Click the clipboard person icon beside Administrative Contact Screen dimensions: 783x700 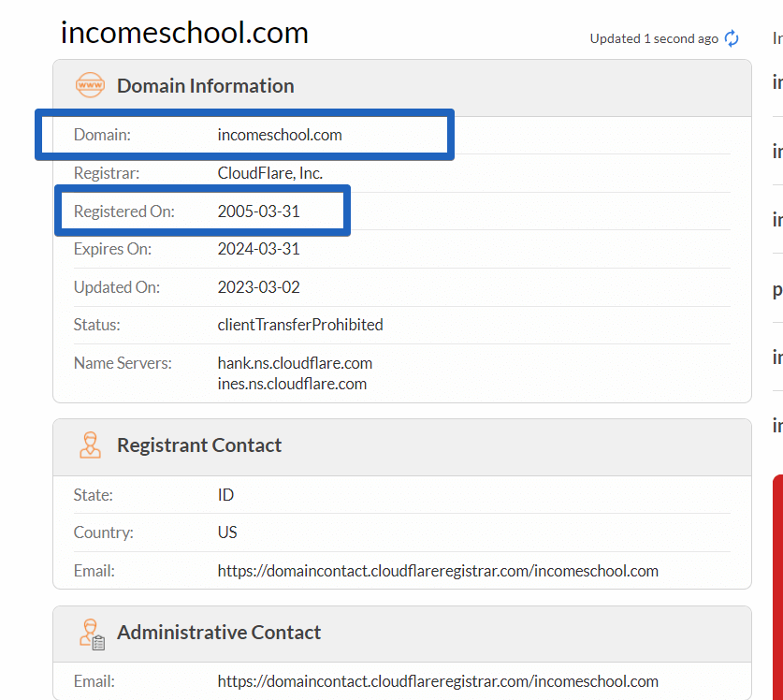(92, 634)
